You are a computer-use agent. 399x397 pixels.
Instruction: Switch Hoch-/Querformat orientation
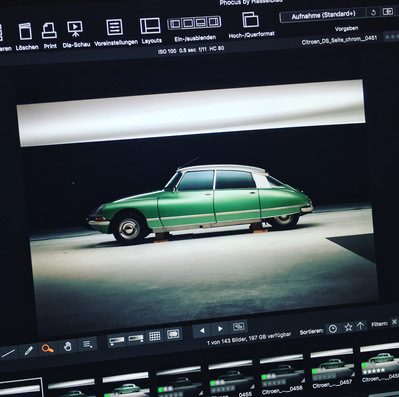[250, 20]
